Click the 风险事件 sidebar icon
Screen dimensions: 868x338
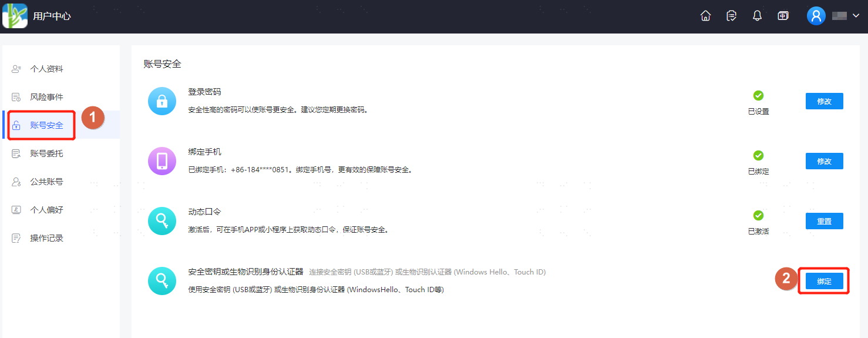click(16, 97)
